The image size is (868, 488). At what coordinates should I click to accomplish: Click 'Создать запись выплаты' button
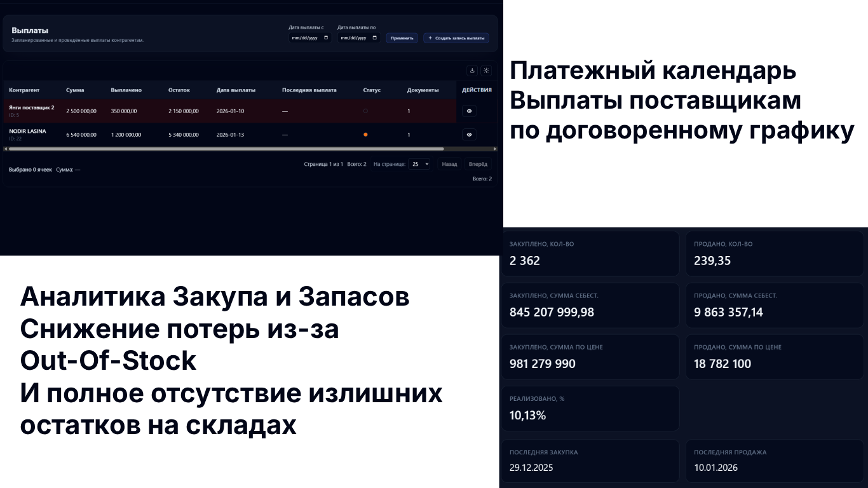[456, 38]
